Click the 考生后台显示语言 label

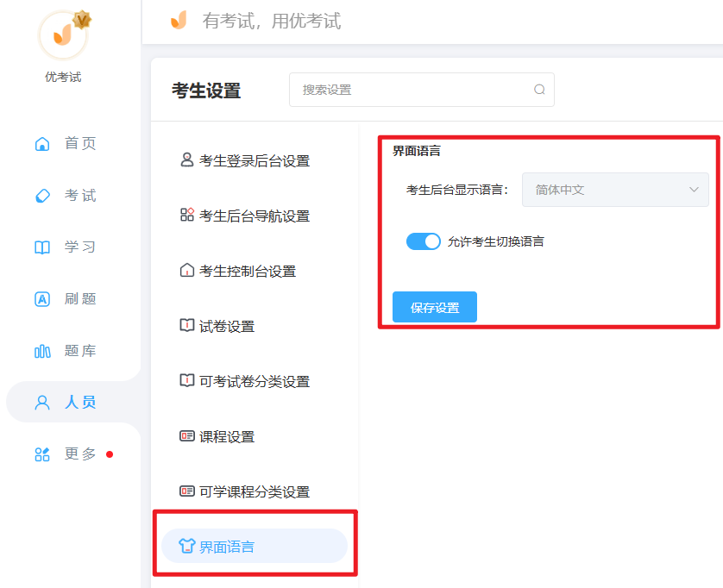[457, 190]
